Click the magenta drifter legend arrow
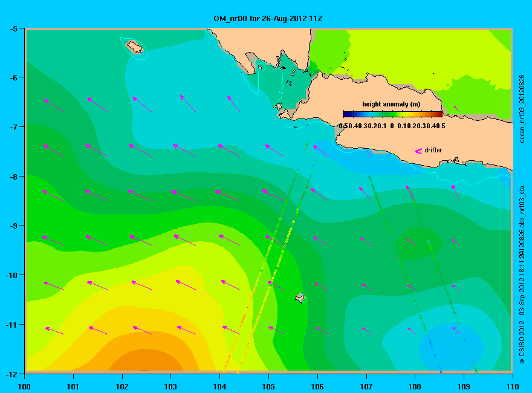 pos(418,151)
